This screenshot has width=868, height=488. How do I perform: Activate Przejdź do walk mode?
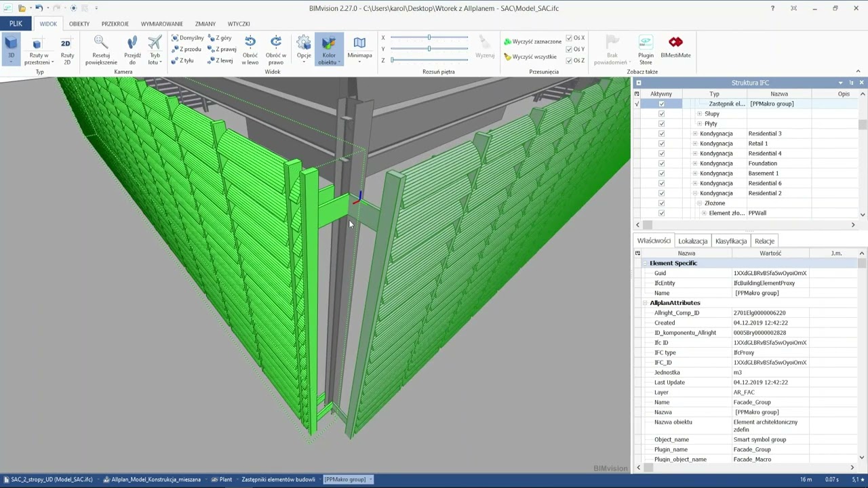click(132, 50)
